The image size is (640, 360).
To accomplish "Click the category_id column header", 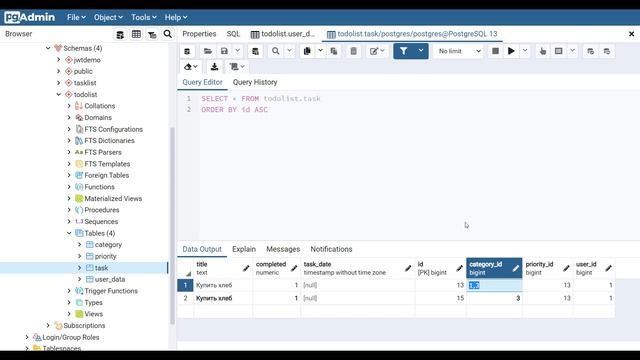I will 494,268.
